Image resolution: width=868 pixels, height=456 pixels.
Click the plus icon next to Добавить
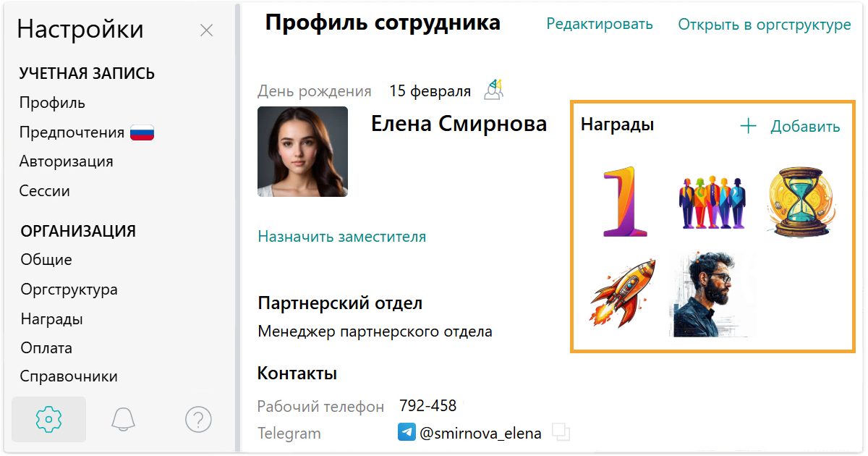[x=748, y=127]
